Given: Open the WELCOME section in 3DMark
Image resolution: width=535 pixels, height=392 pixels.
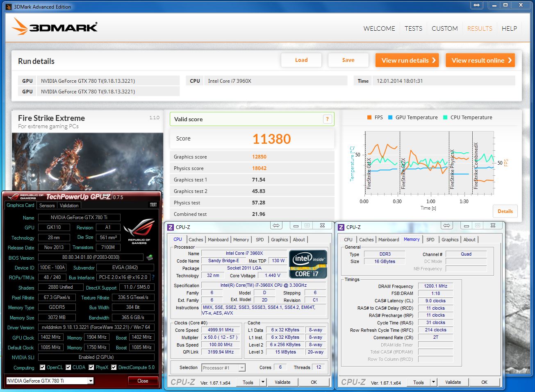Looking at the screenshot, I should [x=379, y=28].
